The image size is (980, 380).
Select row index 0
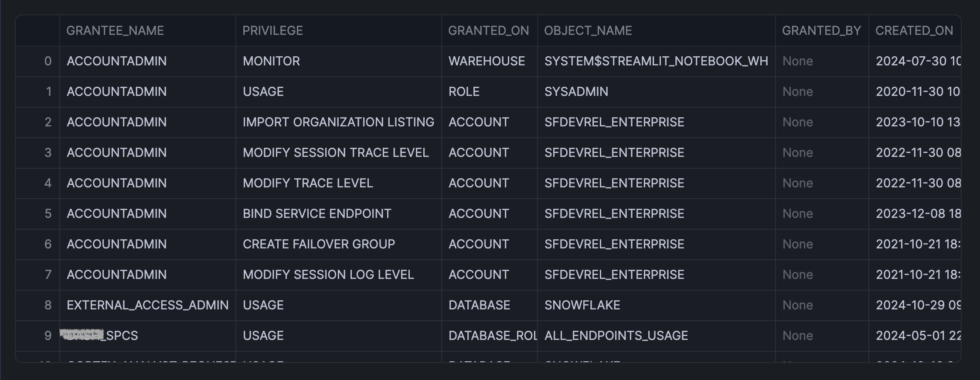point(48,61)
